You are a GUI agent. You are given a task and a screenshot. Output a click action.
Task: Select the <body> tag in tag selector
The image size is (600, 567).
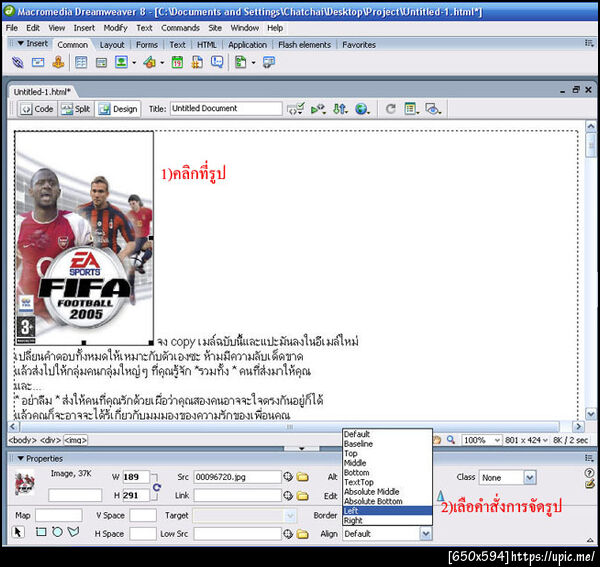[x=23, y=440]
